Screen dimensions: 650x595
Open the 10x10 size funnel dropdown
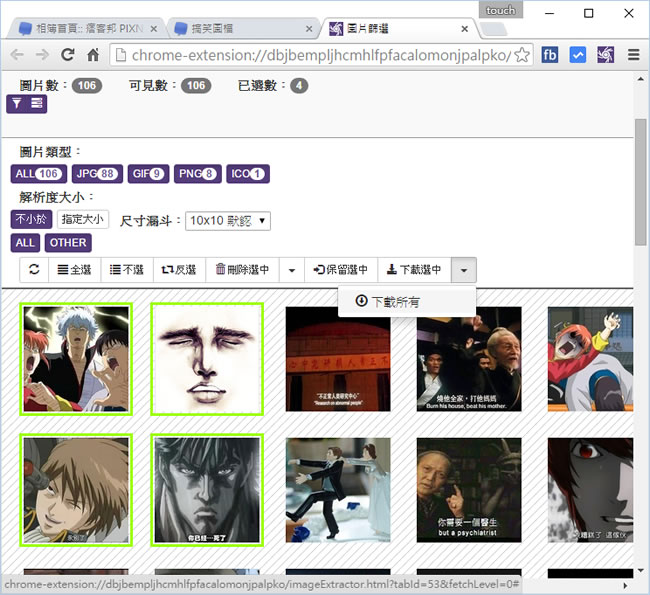click(228, 220)
